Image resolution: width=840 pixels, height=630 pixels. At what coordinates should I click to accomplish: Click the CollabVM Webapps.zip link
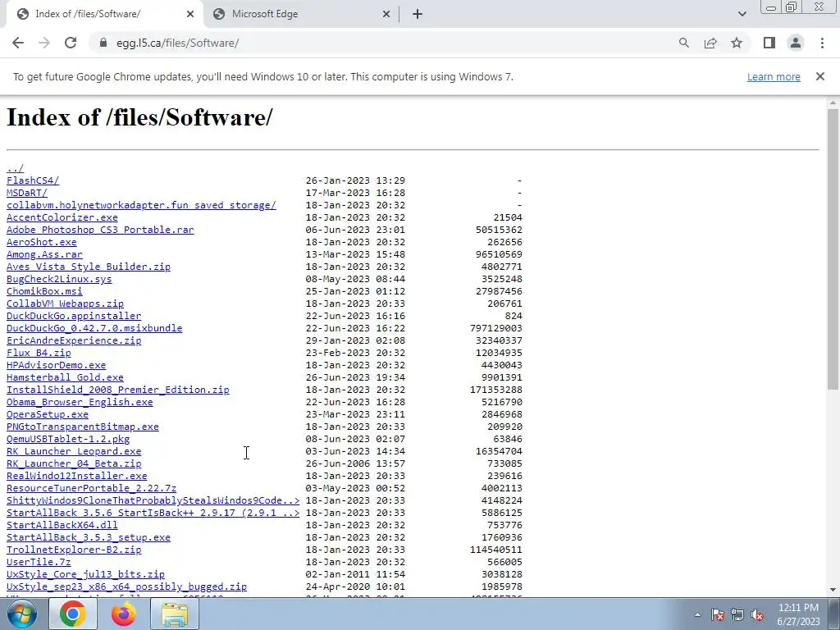[65, 304]
